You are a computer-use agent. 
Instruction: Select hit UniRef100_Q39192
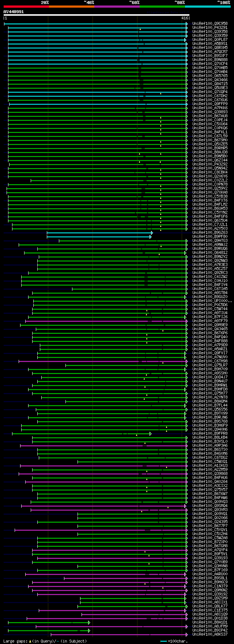tap(210, 594)
